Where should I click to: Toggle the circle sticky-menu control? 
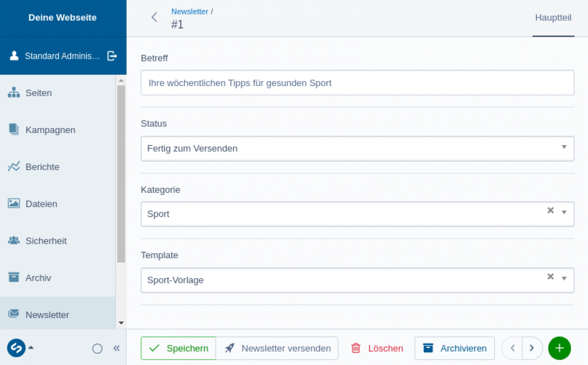(x=98, y=349)
